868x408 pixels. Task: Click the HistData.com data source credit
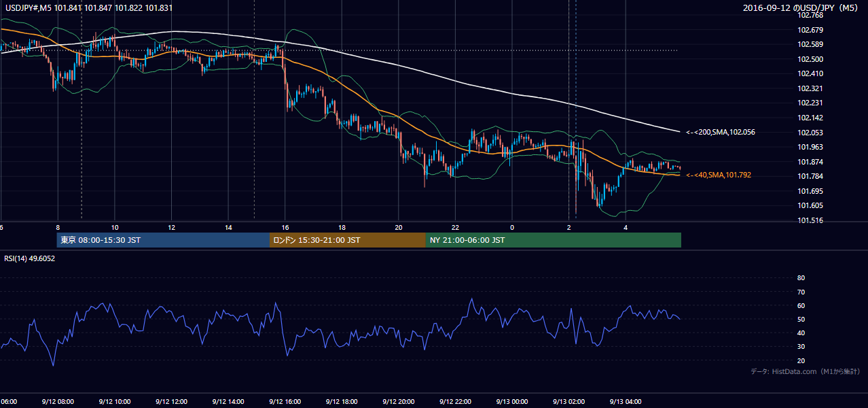point(805,371)
